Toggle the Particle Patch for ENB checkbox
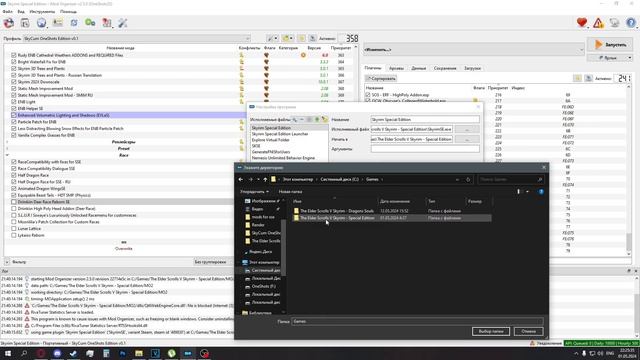The image size is (640, 360). [14, 122]
